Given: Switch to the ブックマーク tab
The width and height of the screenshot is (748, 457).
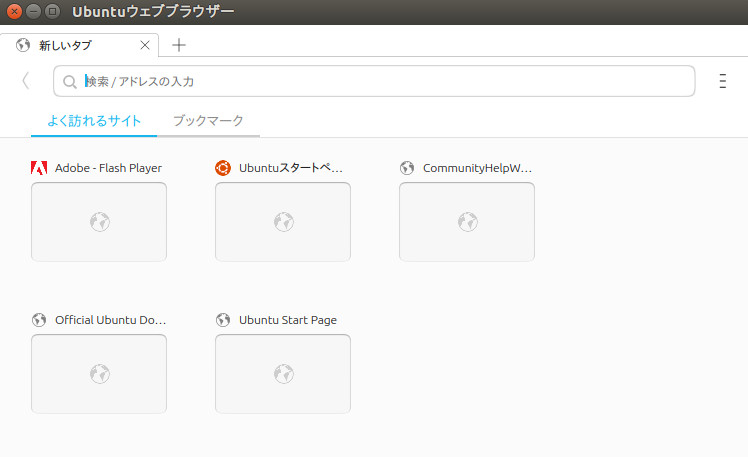Looking at the screenshot, I should [208, 121].
